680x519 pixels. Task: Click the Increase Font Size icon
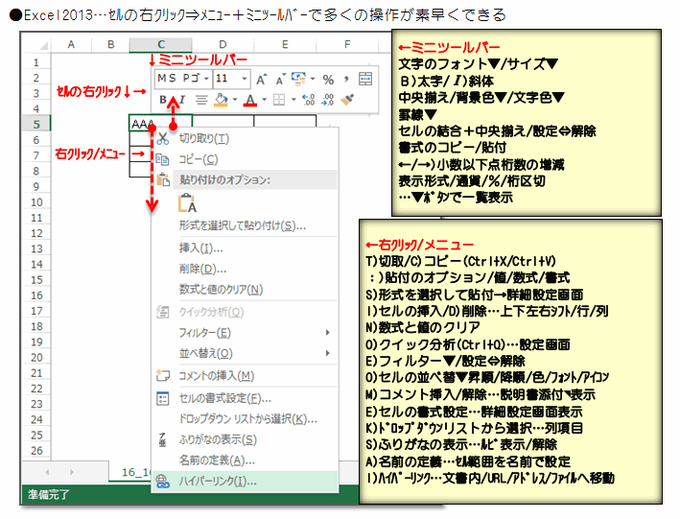point(261,79)
